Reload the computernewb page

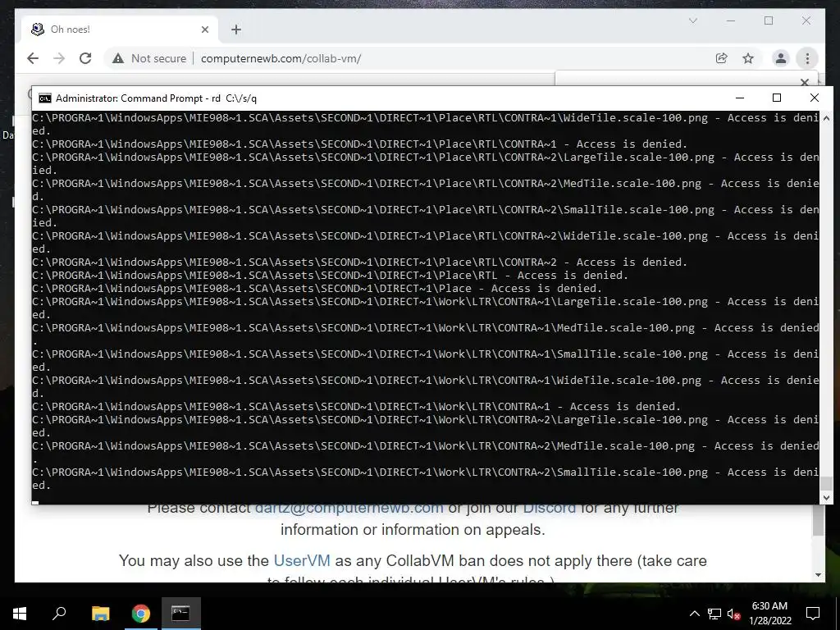85,58
